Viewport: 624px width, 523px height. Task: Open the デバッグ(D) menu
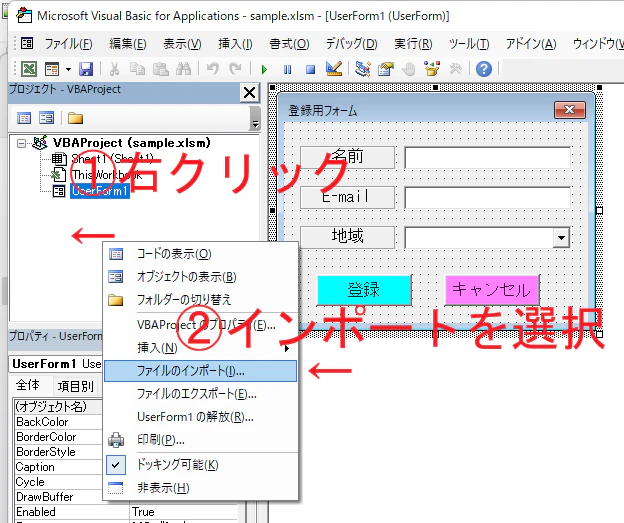pos(351,43)
